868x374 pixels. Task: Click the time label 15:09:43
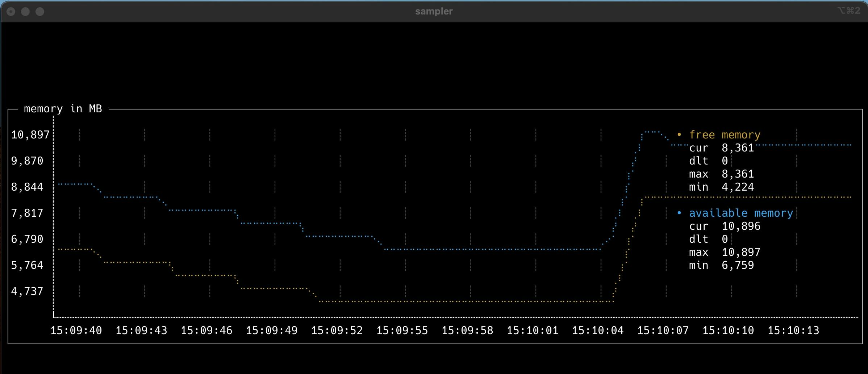141,331
